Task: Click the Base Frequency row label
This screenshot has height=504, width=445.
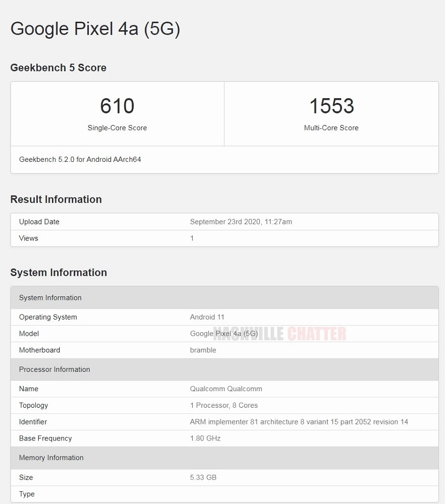Action: [x=45, y=438]
